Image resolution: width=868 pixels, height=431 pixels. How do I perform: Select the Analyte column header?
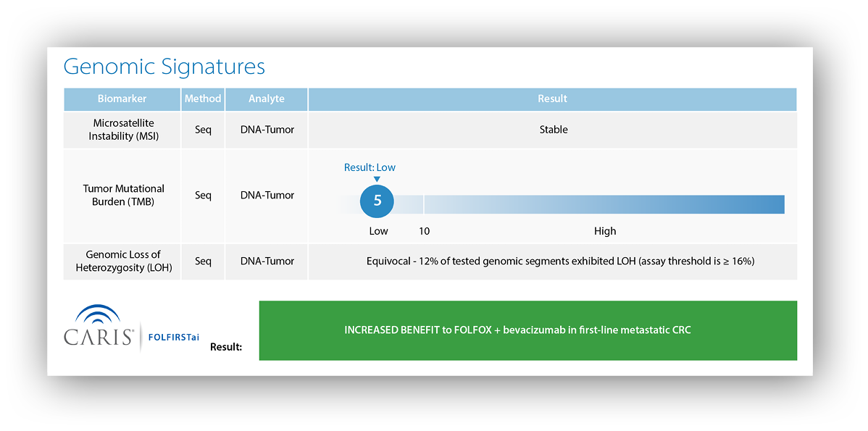point(267,99)
